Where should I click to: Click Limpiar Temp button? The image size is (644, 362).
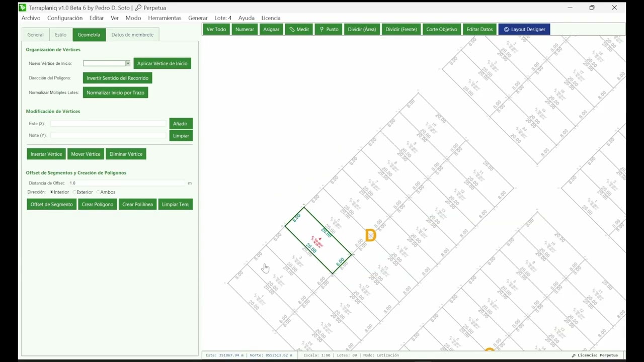tap(175, 204)
